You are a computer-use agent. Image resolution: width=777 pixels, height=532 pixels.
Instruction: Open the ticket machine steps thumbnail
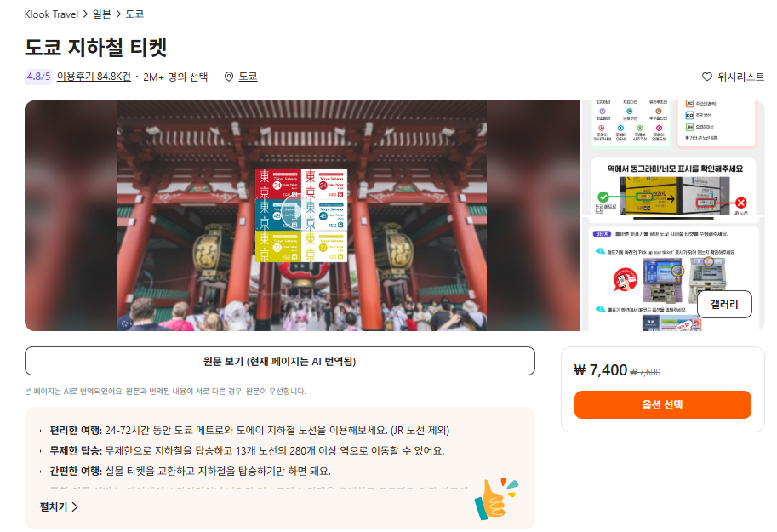pyautogui.click(x=673, y=277)
